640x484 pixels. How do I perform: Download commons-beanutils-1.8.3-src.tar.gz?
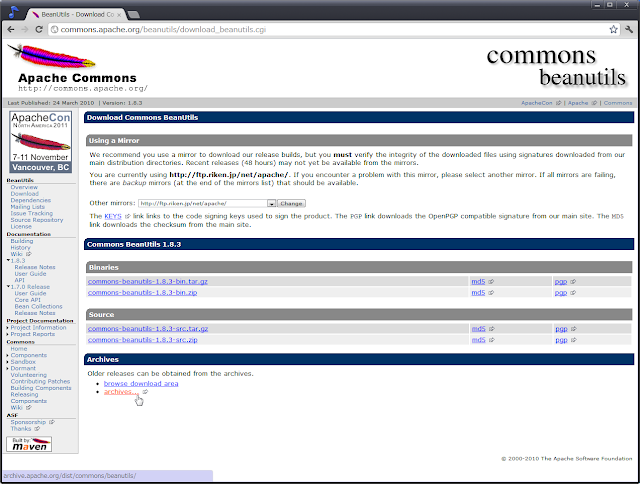[x=148, y=329]
